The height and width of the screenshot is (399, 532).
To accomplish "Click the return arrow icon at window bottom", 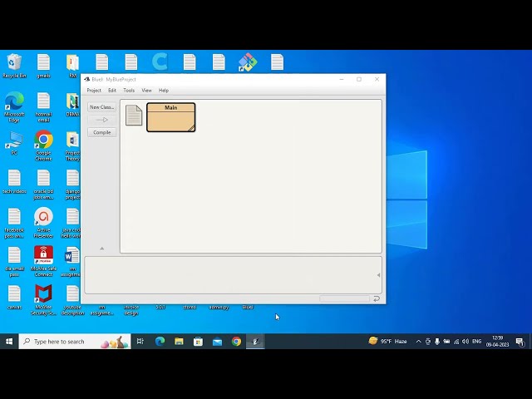I will point(377,298).
